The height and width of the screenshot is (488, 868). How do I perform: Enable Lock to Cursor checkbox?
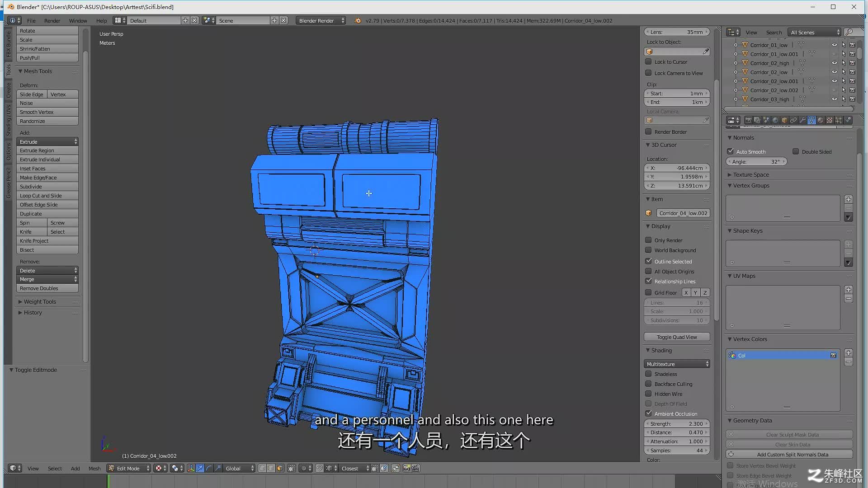tap(648, 62)
